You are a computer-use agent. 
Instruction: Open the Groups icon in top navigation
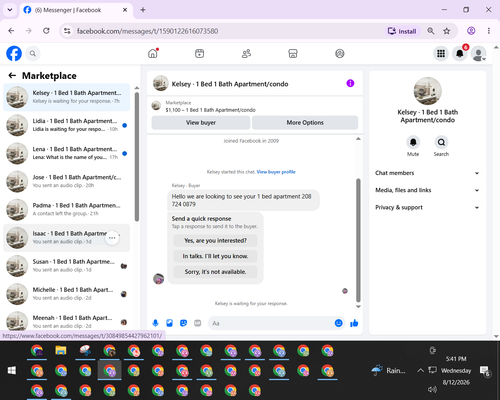click(340, 53)
